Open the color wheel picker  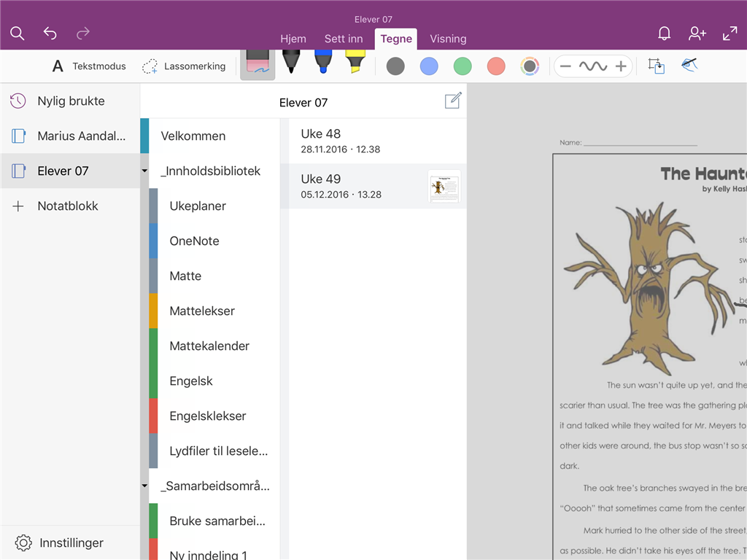point(530,66)
